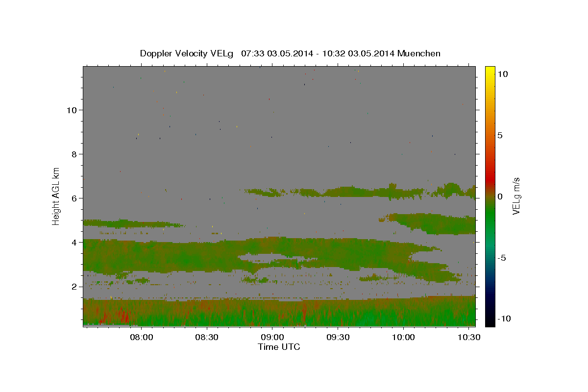Click the 10:30 time tick label
Screen dimensions: 588x392
point(469,338)
